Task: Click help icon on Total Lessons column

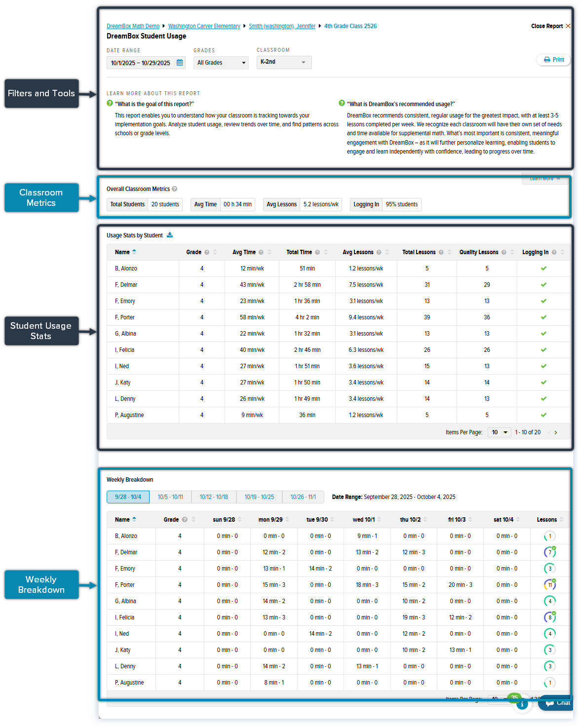Action: coord(441,252)
